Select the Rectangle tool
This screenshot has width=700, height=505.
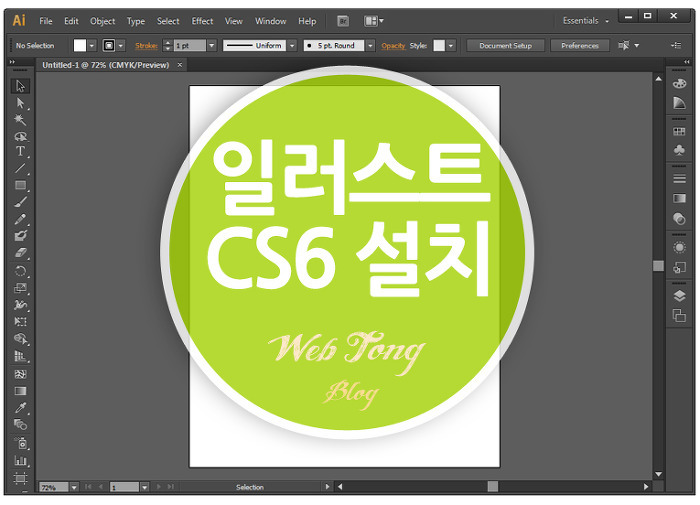(x=20, y=185)
